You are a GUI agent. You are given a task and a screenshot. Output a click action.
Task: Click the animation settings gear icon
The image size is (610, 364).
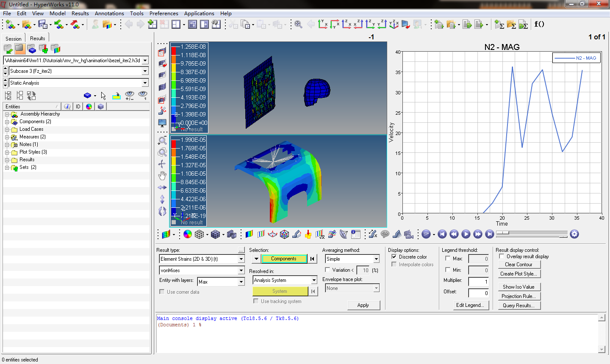[x=574, y=234]
